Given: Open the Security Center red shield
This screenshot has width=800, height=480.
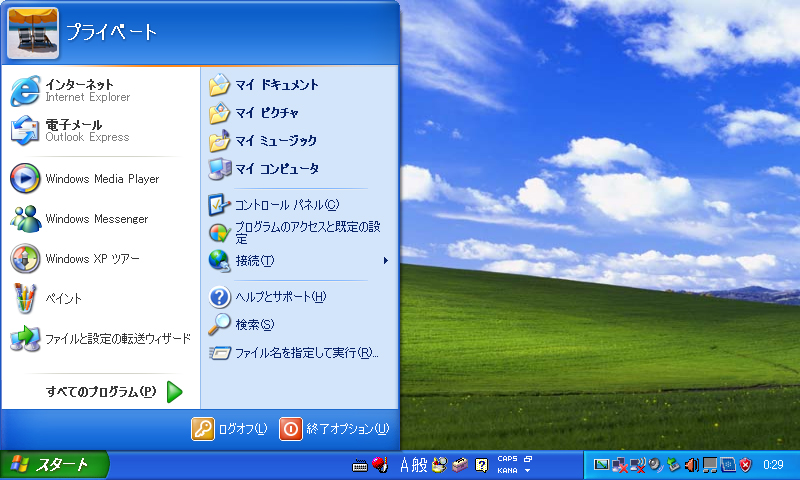Looking at the screenshot, I should [746, 465].
